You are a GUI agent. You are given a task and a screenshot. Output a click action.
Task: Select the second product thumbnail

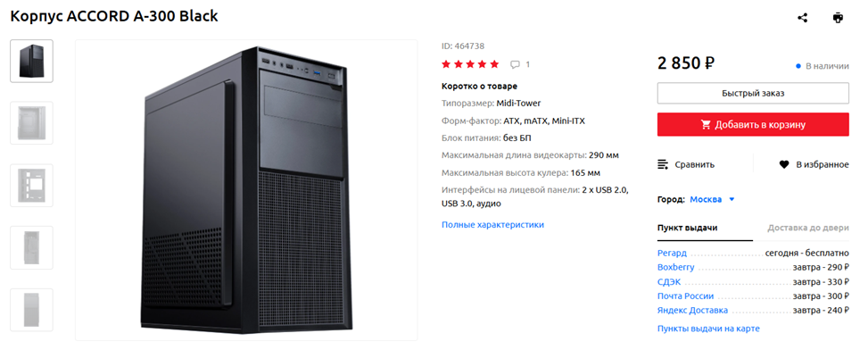tap(31, 123)
